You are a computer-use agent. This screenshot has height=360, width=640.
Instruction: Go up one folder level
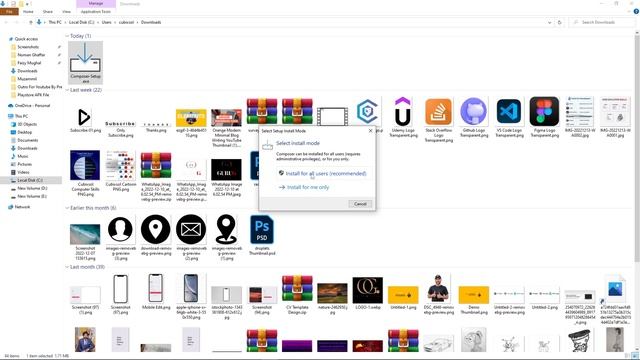(x=31, y=22)
